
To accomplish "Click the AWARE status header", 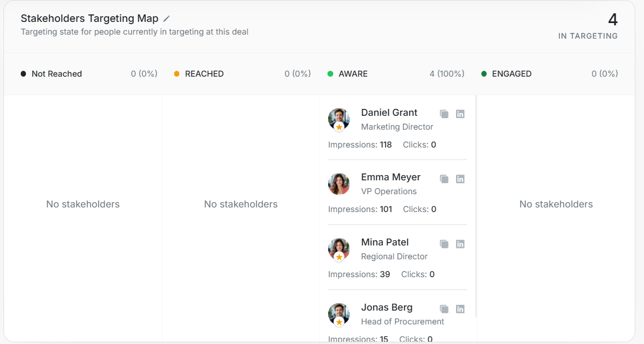I will click(353, 74).
